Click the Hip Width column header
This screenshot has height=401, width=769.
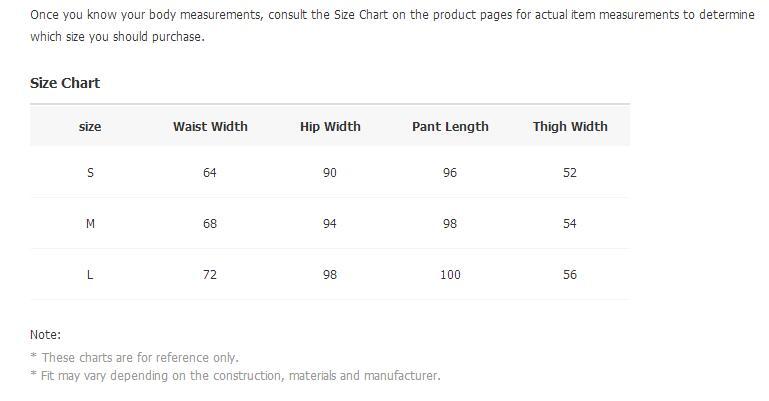pos(330,126)
